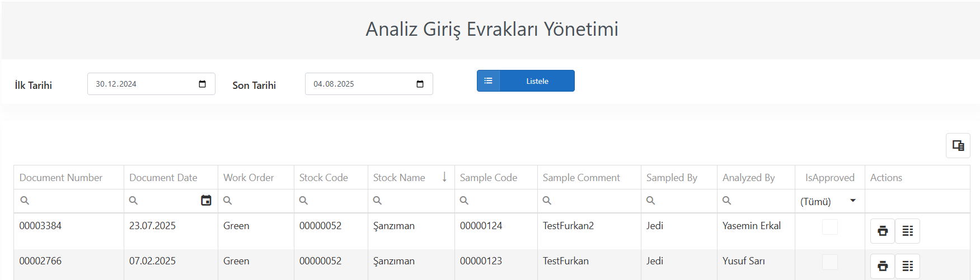Sort by Document Number column header
Screen dimensions: 980x280
[61, 177]
